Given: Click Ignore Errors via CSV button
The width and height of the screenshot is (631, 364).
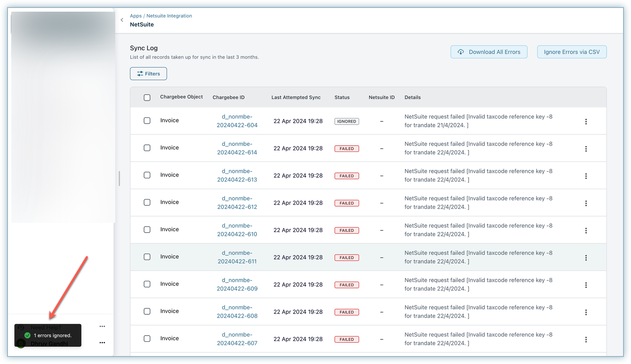Looking at the screenshot, I should click(571, 52).
